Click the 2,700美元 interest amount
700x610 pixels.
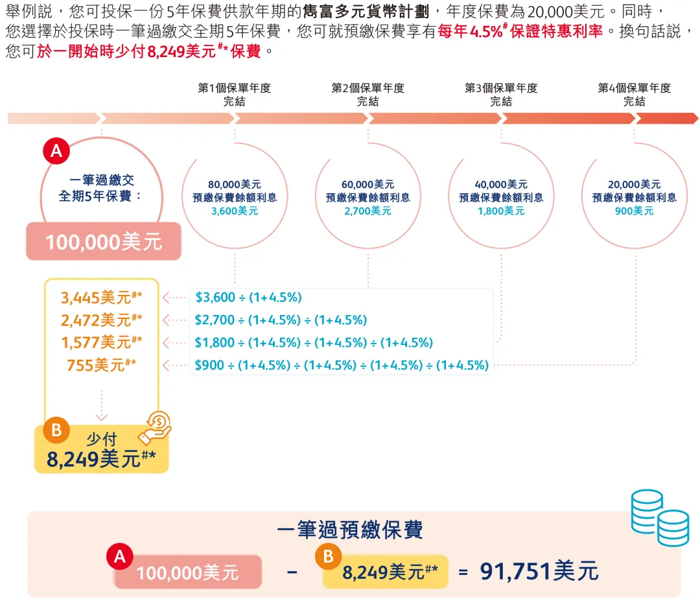368,211
